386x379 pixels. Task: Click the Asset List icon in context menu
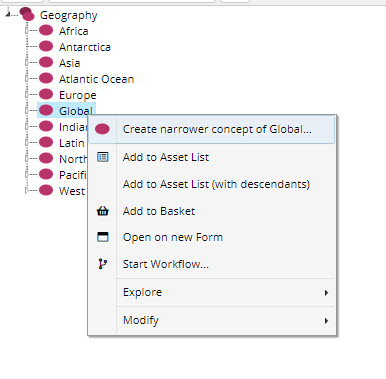[103, 157]
